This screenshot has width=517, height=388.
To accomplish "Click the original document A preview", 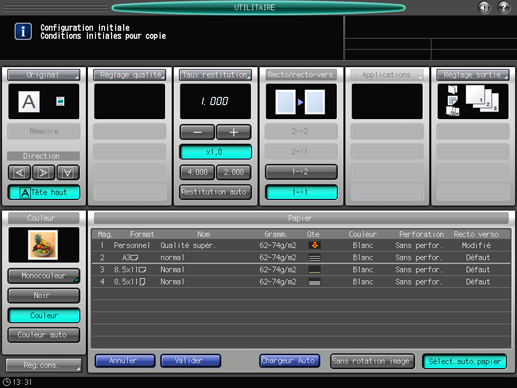I will pos(29,102).
